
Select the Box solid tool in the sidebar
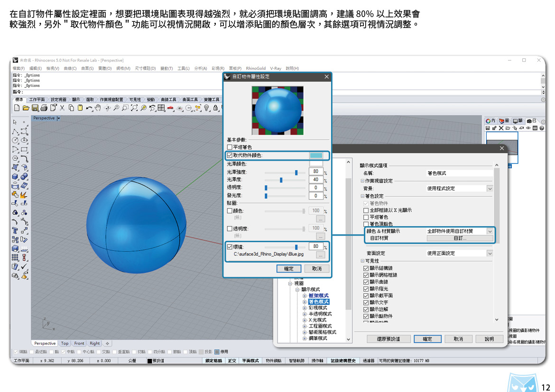click(x=15, y=176)
